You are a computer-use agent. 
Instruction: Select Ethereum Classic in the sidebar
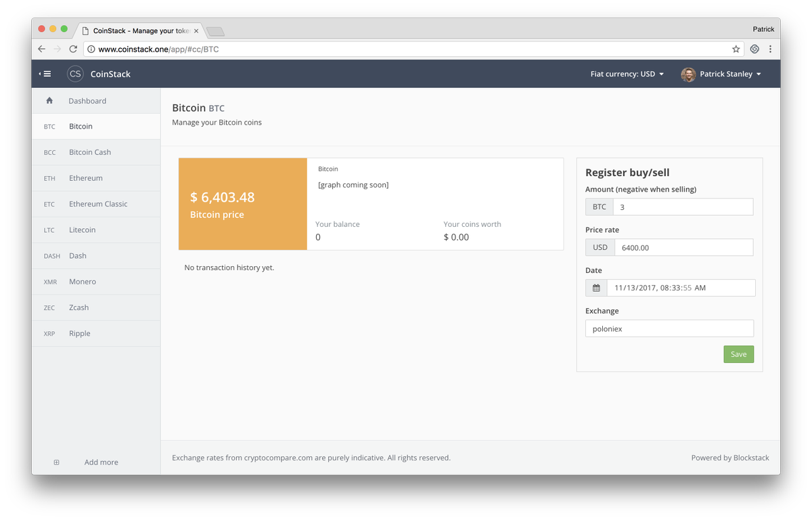click(x=96, y=204)
